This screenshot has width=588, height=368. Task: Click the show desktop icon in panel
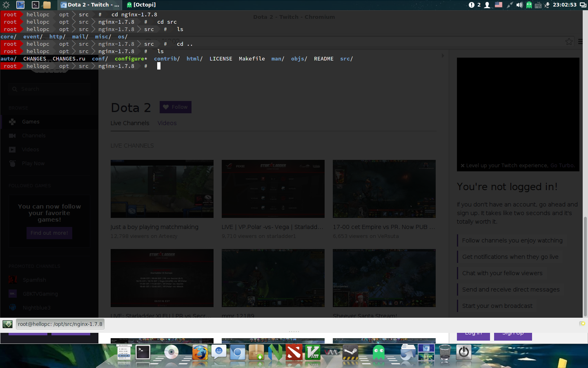[20, 5]
